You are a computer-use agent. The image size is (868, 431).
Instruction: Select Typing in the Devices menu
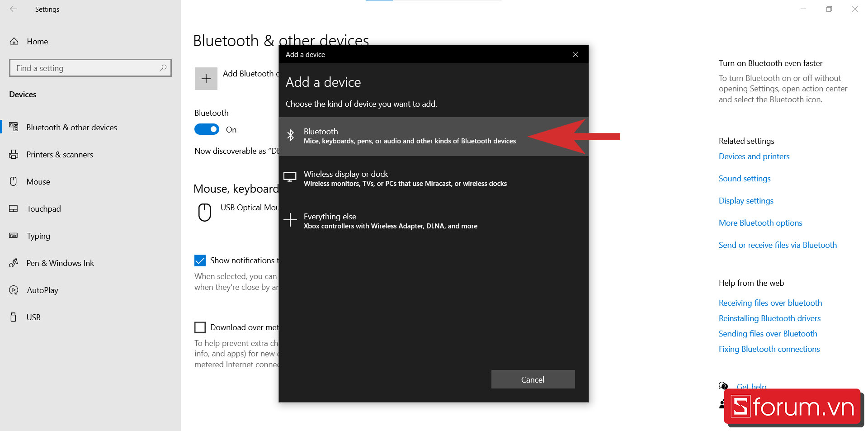point(38,236)
